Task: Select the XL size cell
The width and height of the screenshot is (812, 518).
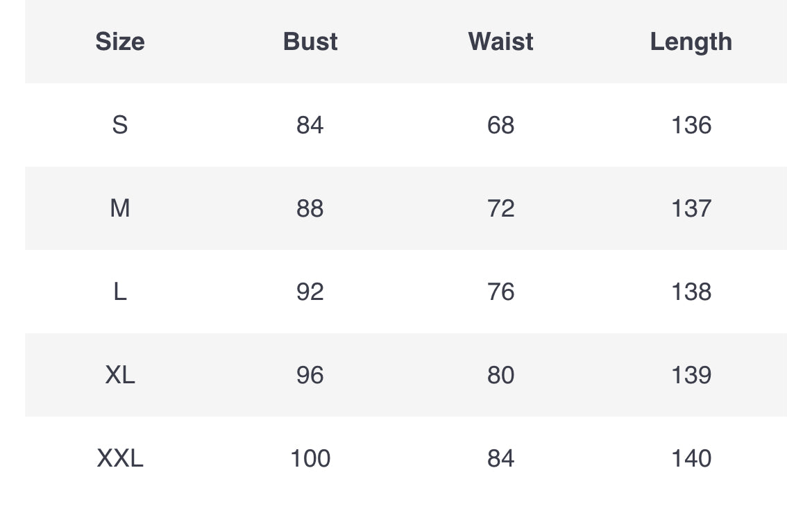Action: 120,374
